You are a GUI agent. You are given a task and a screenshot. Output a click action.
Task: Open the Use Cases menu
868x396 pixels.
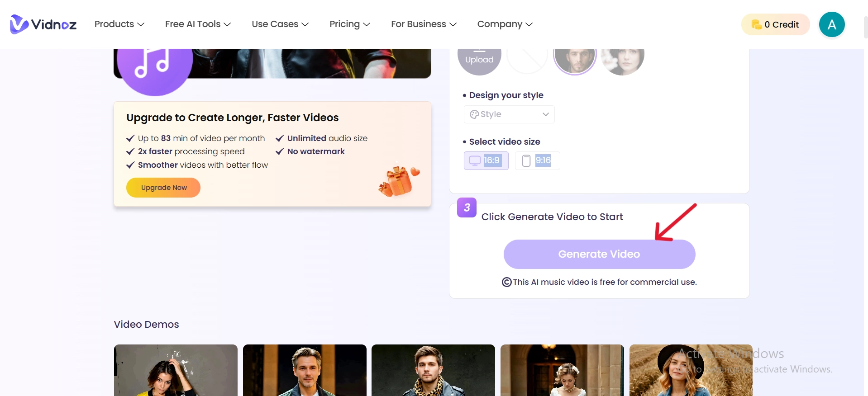coord(280,24)
